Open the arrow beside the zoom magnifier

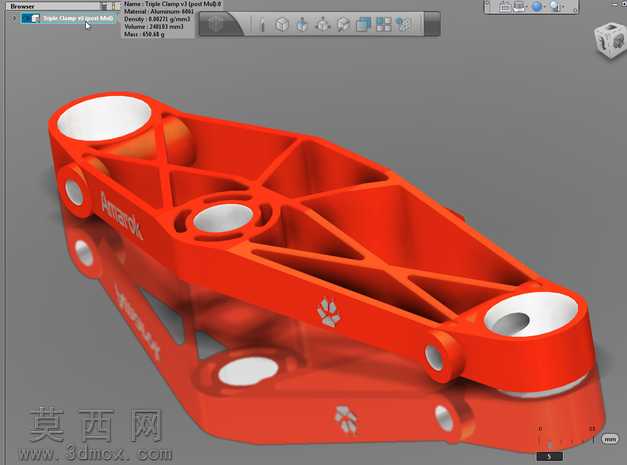pos(563,7)
